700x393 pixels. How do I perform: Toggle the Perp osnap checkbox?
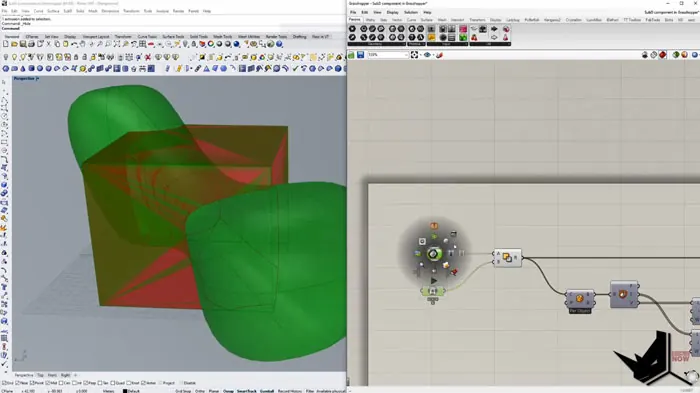(x=87, y=383)
